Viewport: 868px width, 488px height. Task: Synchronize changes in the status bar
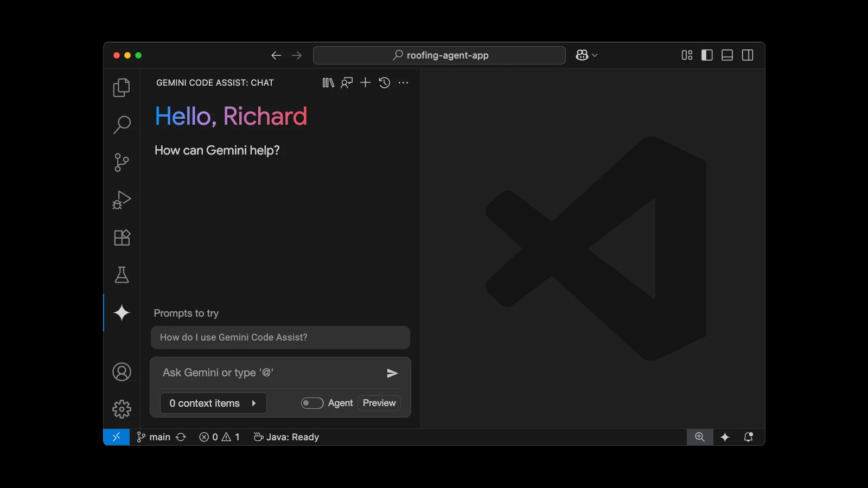tap(181, 437)
